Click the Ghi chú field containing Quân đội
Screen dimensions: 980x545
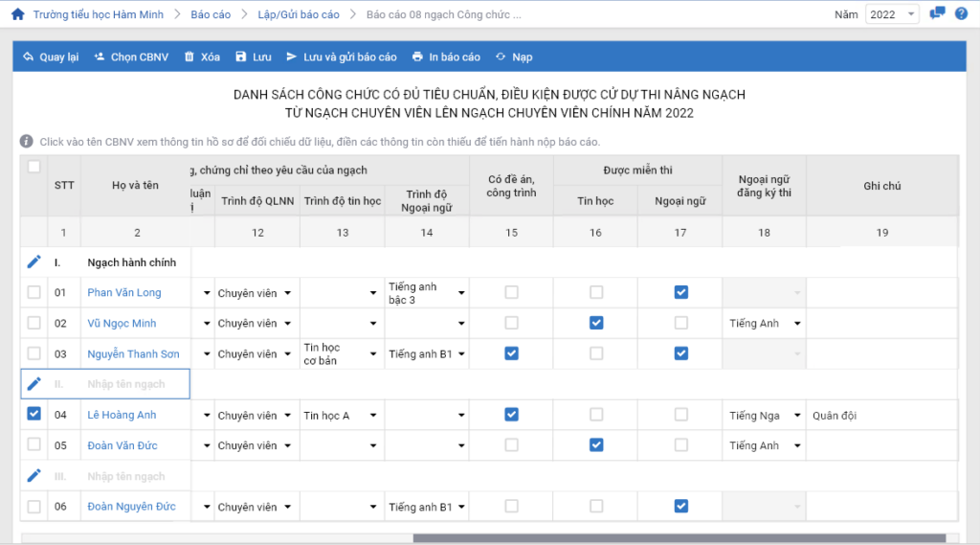pyautogui.click(x=880, y=416)
